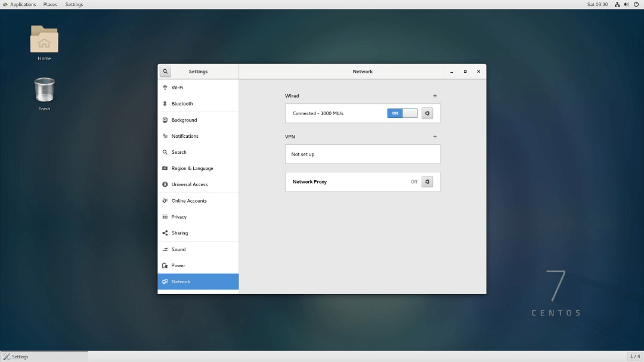The image size is (644, 362).
Task: Click the Network Proxy row label
Action: (309, 182)
